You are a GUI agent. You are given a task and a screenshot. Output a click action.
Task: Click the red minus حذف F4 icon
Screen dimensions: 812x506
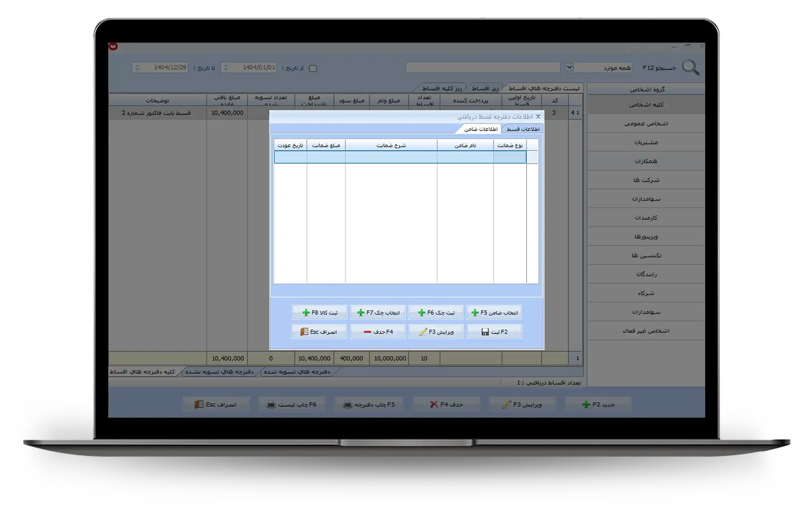[367, 332]
